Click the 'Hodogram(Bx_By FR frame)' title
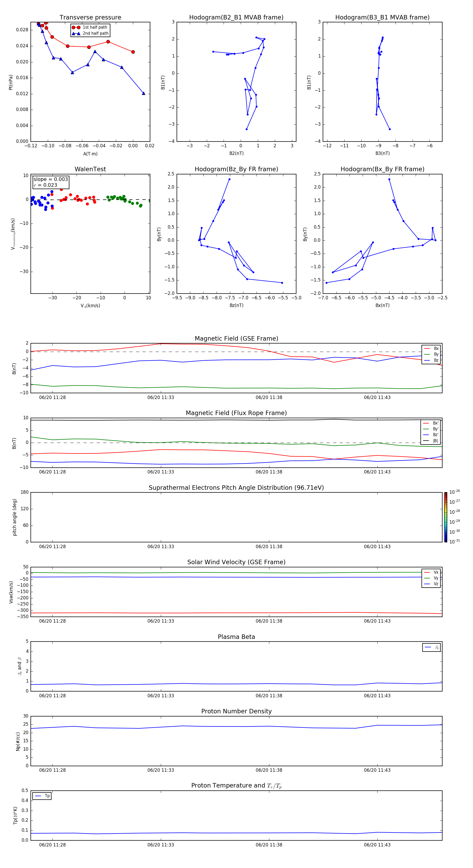The height and width of the screenshot is (868, 473). click(x=382, y=169)
